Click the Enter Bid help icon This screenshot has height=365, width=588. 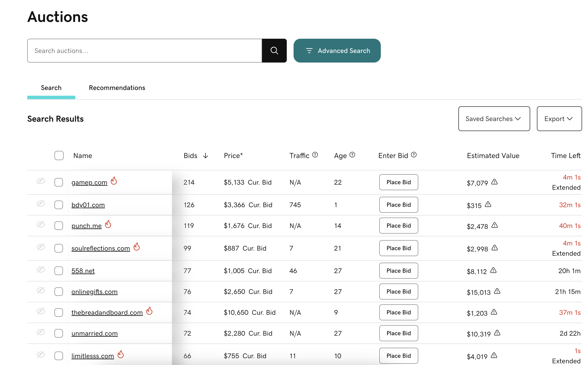414,155
